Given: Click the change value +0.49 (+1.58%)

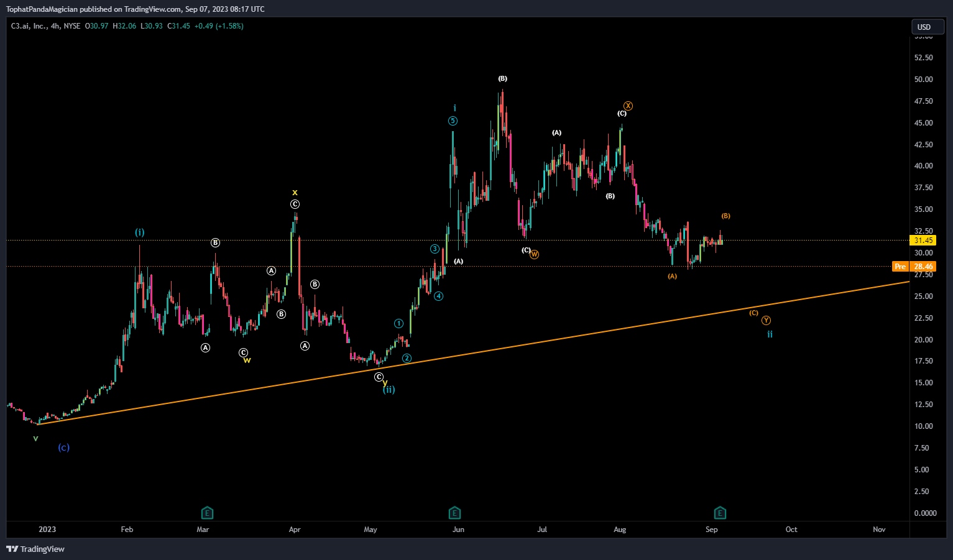Looking at the screenshot, I should click(x=219, y=26).
